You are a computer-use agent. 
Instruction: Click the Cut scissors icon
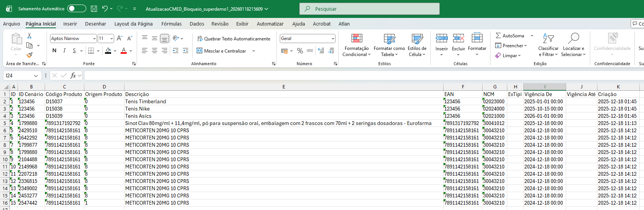pyautogui.click(x=29, y=35)
